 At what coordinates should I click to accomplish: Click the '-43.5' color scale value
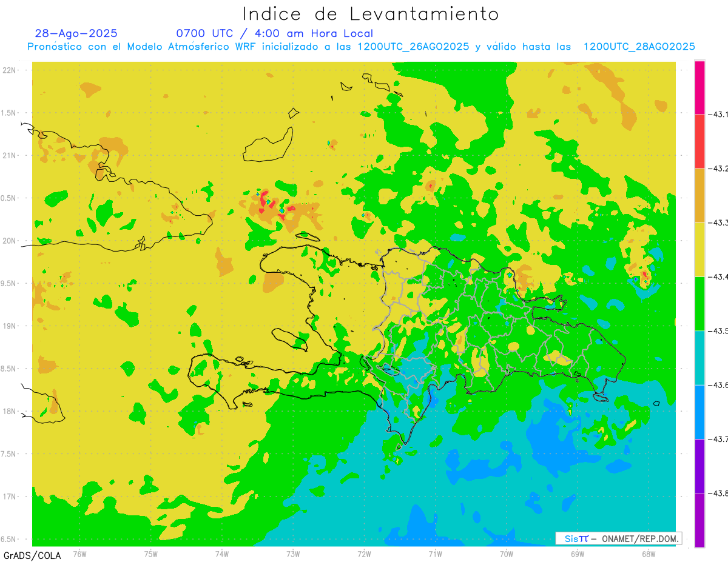718,330
